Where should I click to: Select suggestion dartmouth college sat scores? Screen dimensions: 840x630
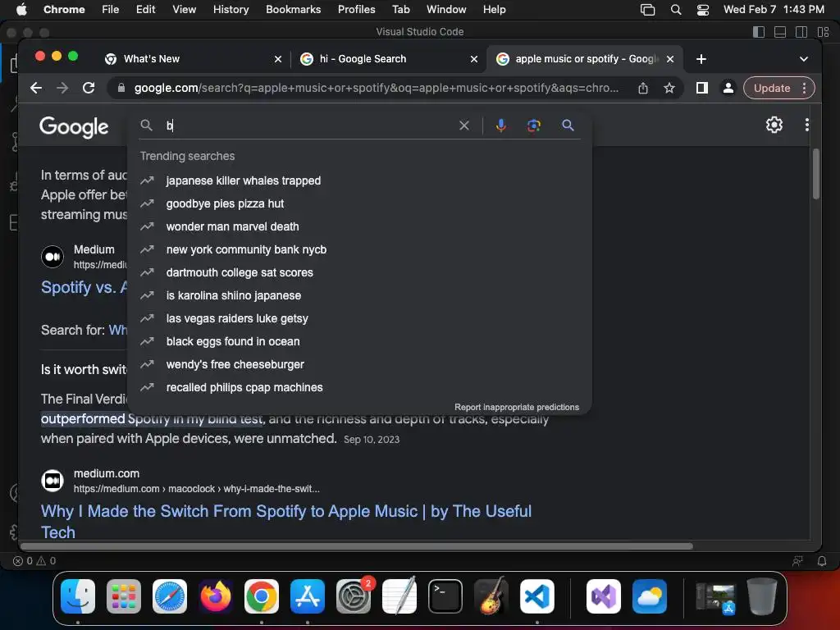pyautogui.click(x=359, y=272)
